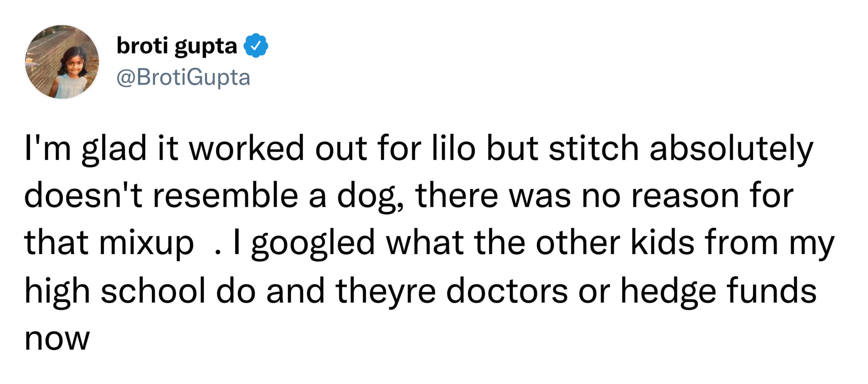Click the last word "now" in the tweet
The width and height of the screenshot is (868, 384).
57,340
